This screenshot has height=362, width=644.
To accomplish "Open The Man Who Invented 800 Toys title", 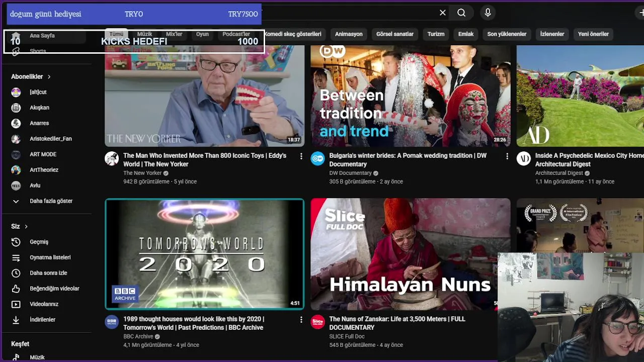I will (x=205, y=160).
